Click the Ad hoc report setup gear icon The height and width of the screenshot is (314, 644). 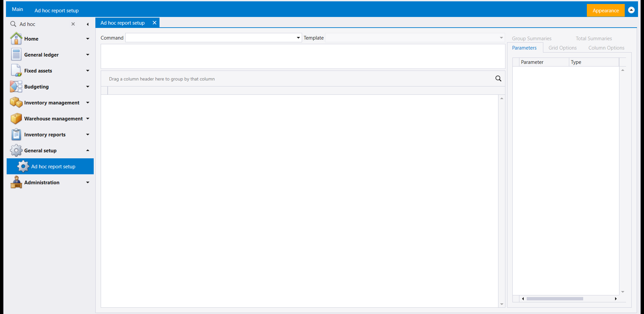point(23,166)
